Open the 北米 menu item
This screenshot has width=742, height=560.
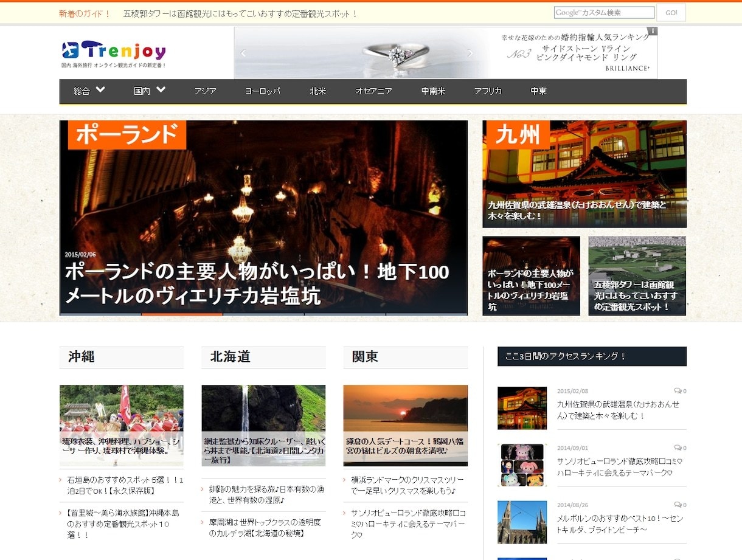point(317,91)
